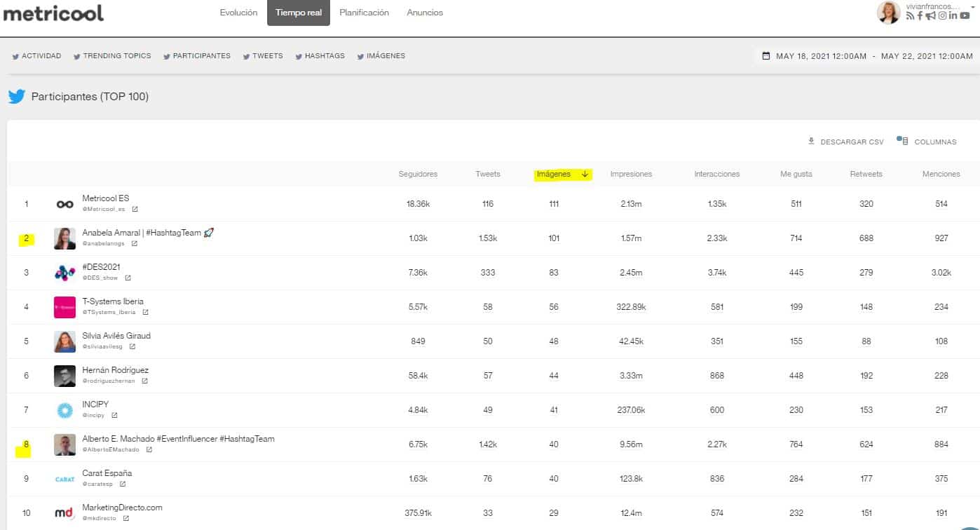
Task: Open external link icon for @TSystems_Iberia
Action: coord(145,312)
